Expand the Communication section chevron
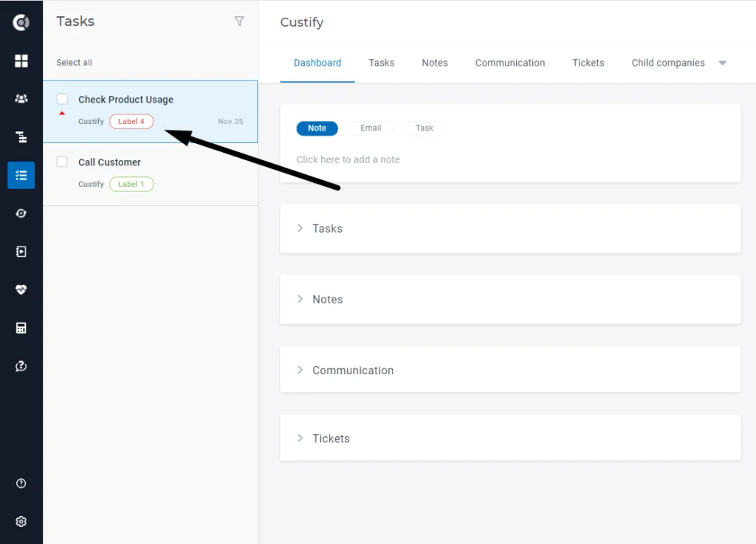This screenshot has height=544, width=756. pyautogui.click(x=300, y=370)
